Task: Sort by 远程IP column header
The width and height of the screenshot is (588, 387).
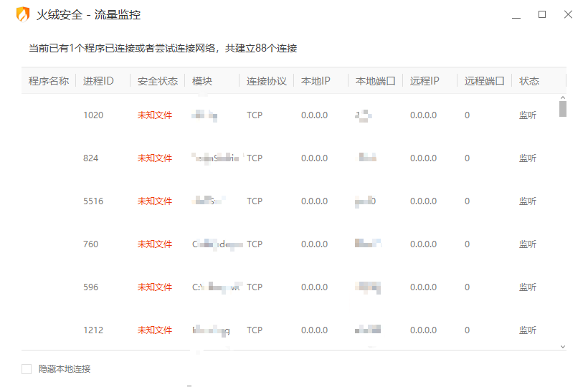Action: coord(425,81)
